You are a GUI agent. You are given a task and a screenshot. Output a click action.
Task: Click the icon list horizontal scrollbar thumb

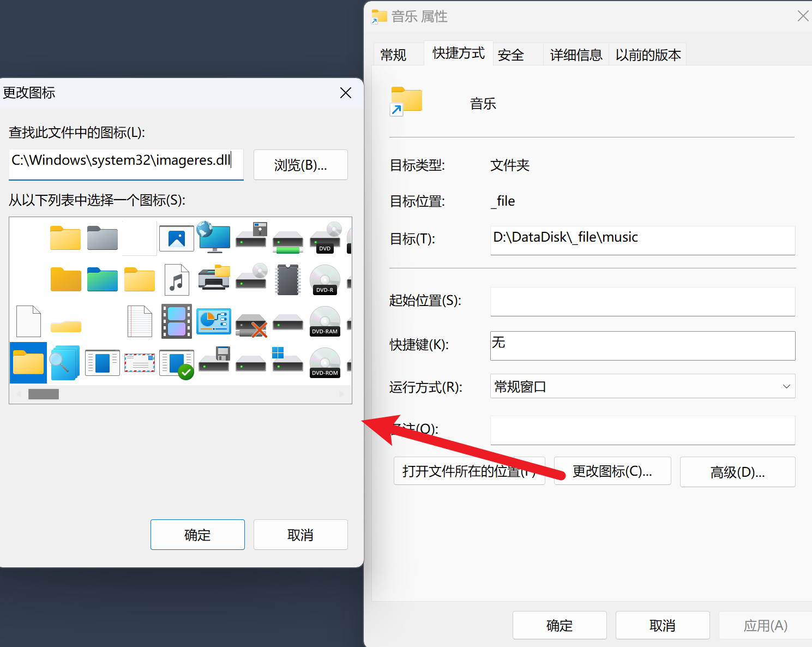[44, 394]
